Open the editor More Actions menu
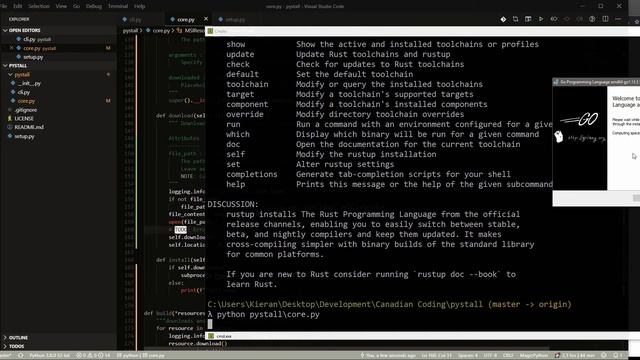 pyautogui.click(x=618, y=19)
